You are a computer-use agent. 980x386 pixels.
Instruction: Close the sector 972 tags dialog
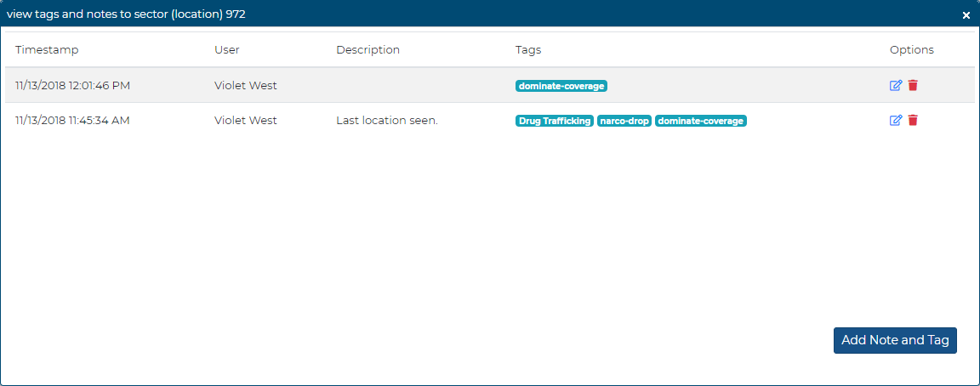[x=966, y=15]
